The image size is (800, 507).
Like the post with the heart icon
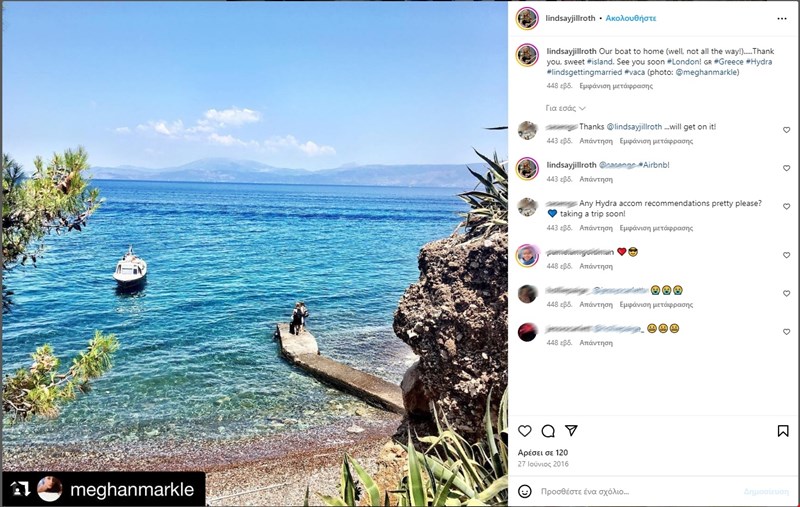coord(524,431)
